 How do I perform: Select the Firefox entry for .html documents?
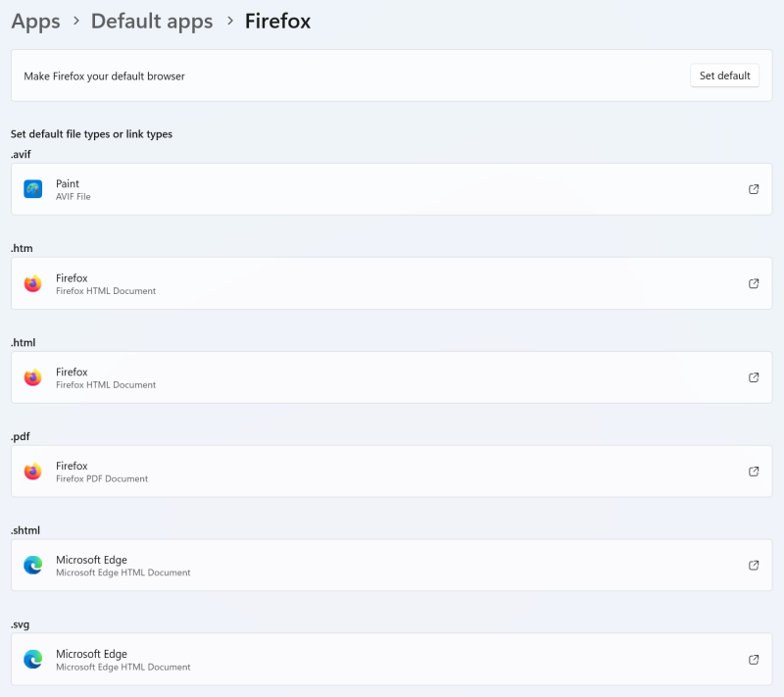click(x=392, y=377)
